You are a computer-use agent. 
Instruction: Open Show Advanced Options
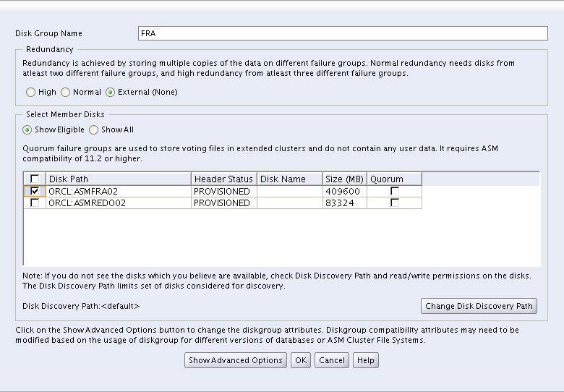pyautogui.click(x=236, y=360)
